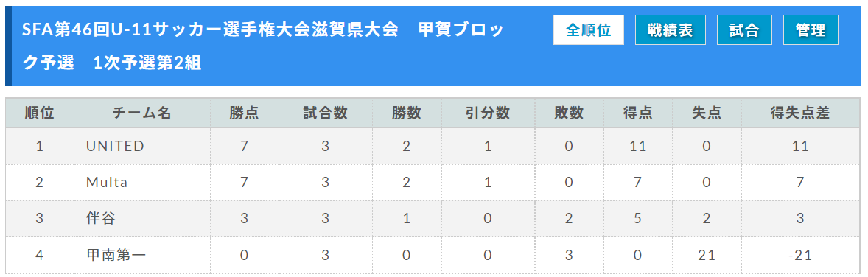The height and width of the screenshot is (277, 868).
Task: Click the 引分数 column header
Action: point(488,113)
